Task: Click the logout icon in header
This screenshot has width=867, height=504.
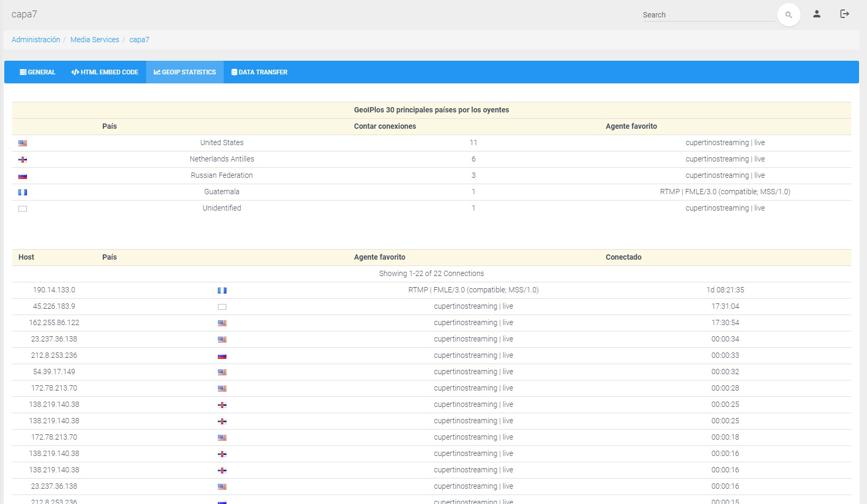Action: 844,14
